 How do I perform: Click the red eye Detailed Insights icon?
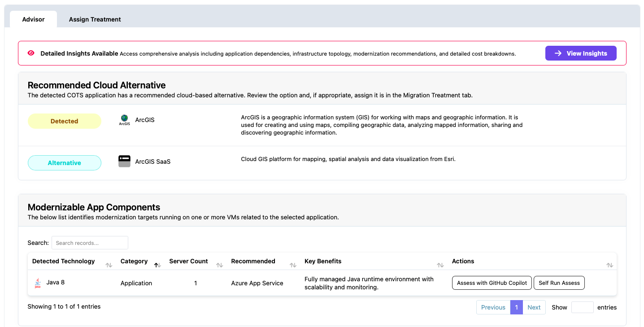(x=30, y=53)
